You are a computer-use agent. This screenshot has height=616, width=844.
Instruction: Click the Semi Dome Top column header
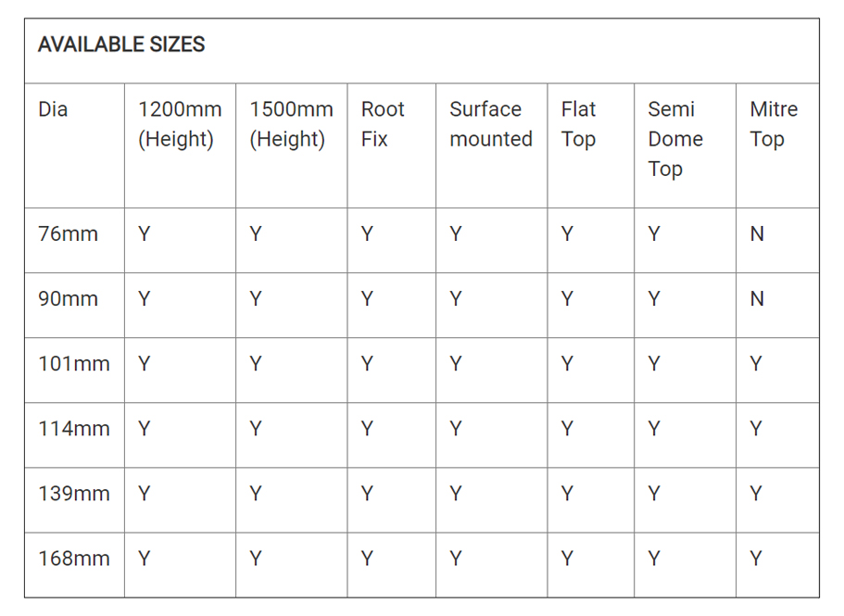[675, 139]
